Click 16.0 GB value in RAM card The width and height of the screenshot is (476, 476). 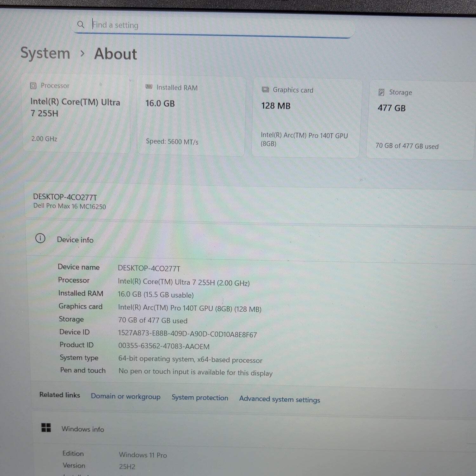160,103
